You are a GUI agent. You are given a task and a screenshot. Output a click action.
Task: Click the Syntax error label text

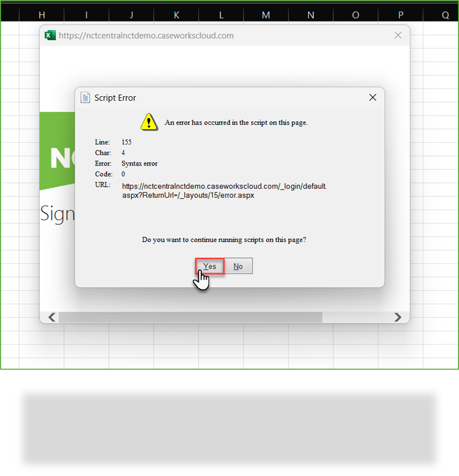(139, 164)
